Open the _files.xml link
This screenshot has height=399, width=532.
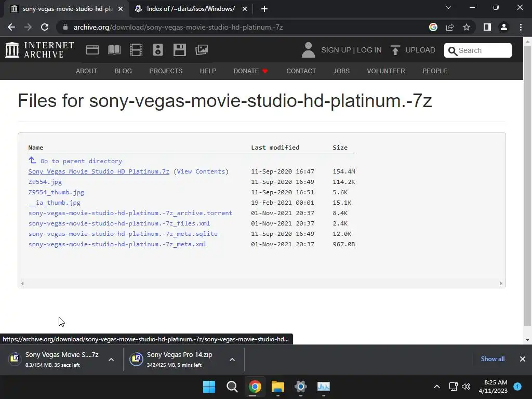[x=119, y=223]
